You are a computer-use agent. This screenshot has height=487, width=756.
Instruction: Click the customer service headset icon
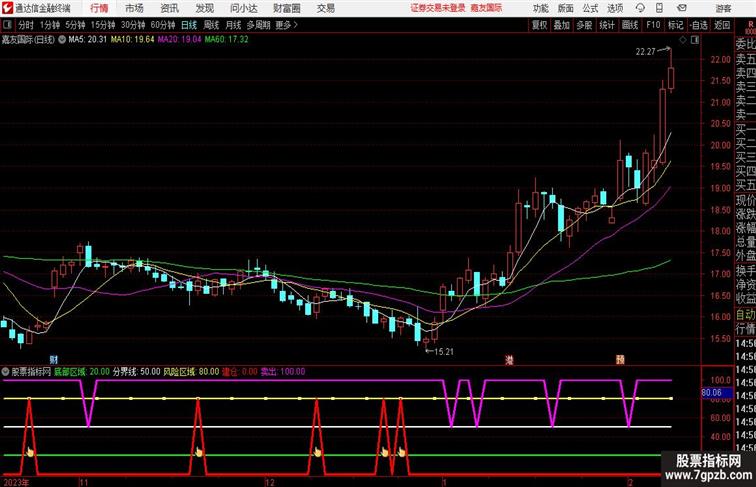coord(640,8)
